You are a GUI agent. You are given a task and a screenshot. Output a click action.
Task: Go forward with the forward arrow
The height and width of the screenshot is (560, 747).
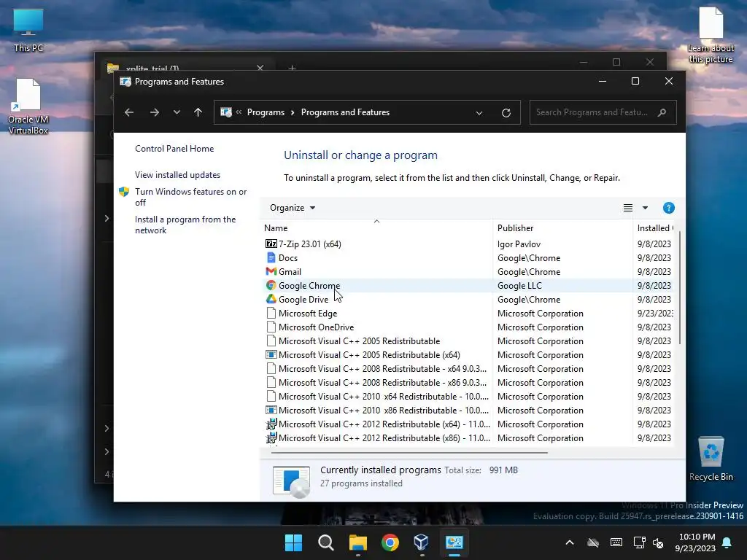click(x=155, y=112)
